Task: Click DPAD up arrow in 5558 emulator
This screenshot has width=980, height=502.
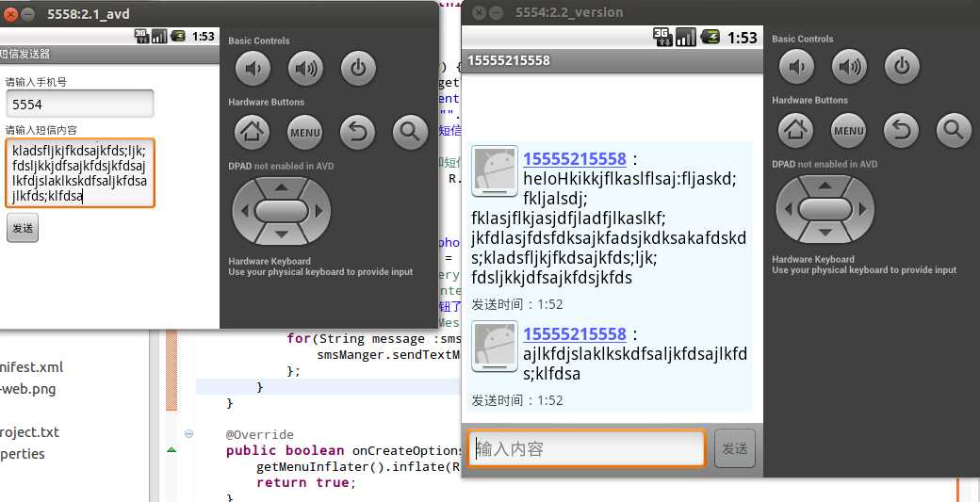Action: [x=282, y=186]
